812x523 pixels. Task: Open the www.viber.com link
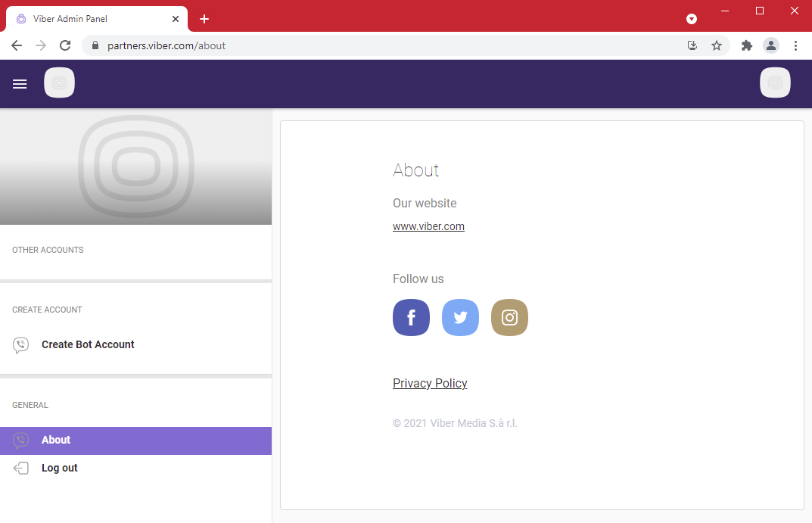point(428,226)
